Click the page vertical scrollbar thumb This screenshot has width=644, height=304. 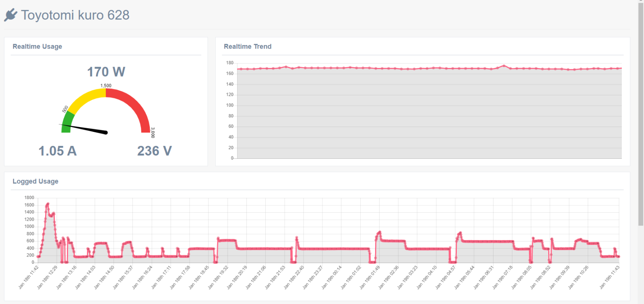pyautogui.click(x=641, y=114)
